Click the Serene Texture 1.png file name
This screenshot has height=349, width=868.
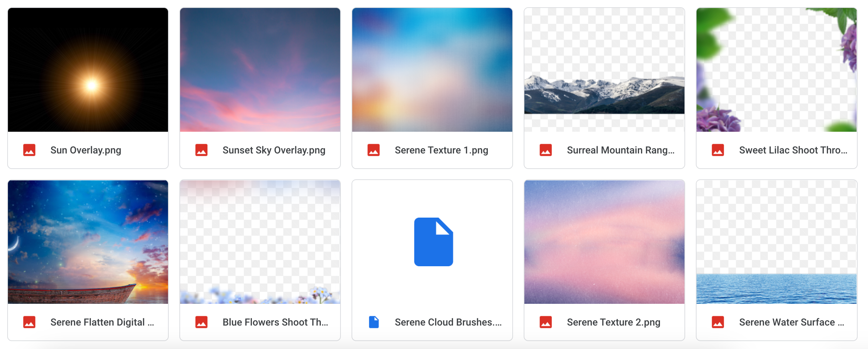tap(441, 150)
